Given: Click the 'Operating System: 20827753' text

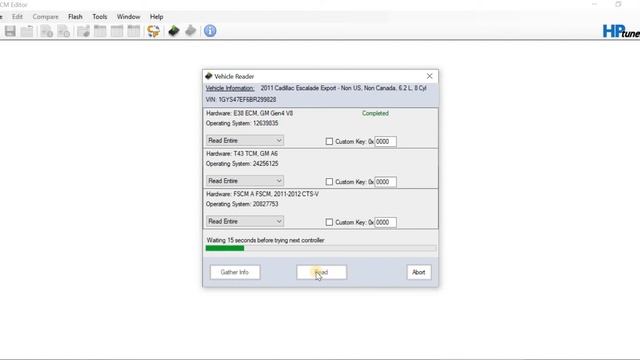Looking at the screenshot, I should (x=242, y=204).
